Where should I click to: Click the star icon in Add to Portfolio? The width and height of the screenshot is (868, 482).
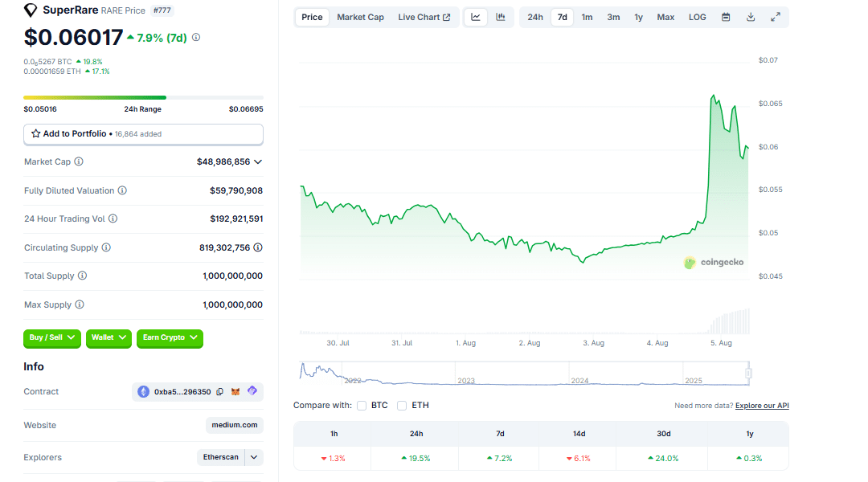tap(36, 134)
